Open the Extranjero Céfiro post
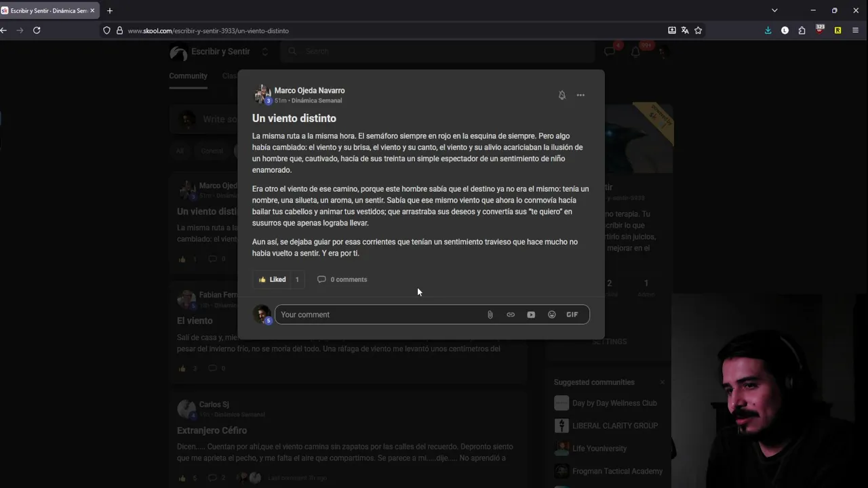Screen dimensions: 868x488 click(x=212, y=430)
